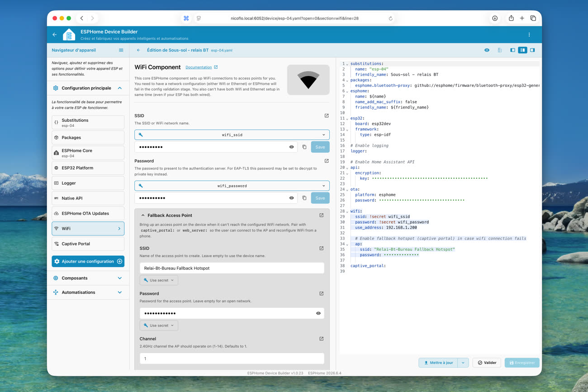Viewport: 588px width, 392px height.
Task: Open the wifi_ssid secret dropdown
Action: tap(232, 135)
